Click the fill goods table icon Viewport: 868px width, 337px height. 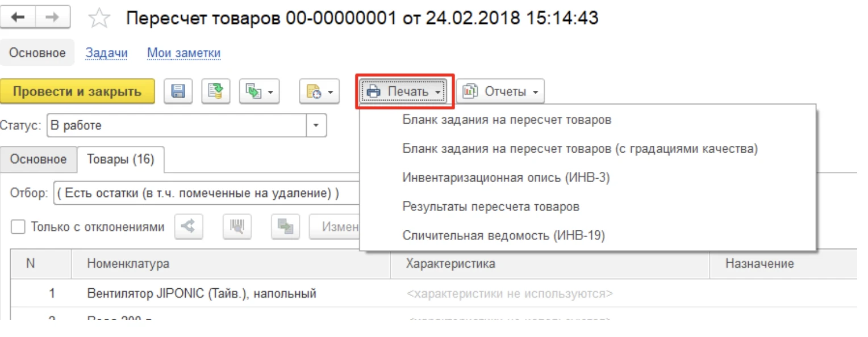285,228
